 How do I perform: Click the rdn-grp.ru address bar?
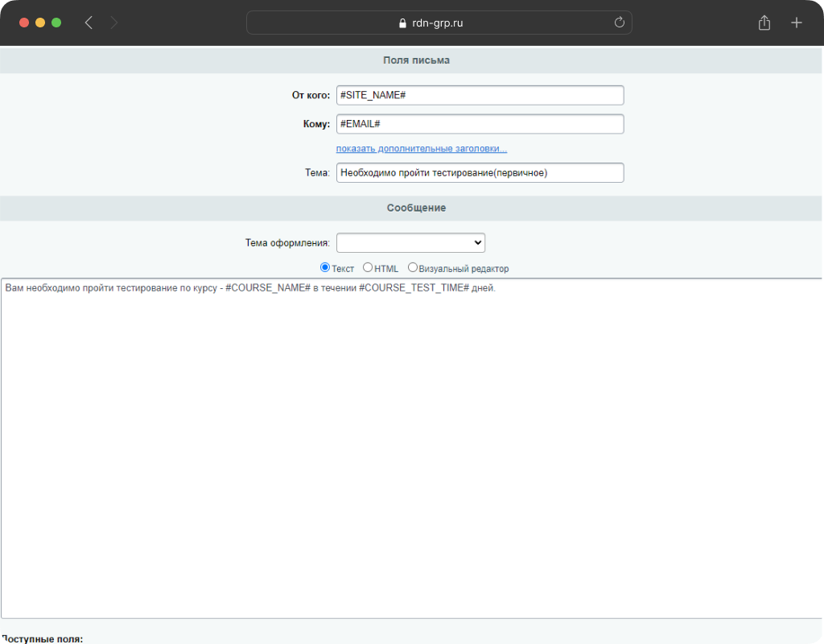439,23
